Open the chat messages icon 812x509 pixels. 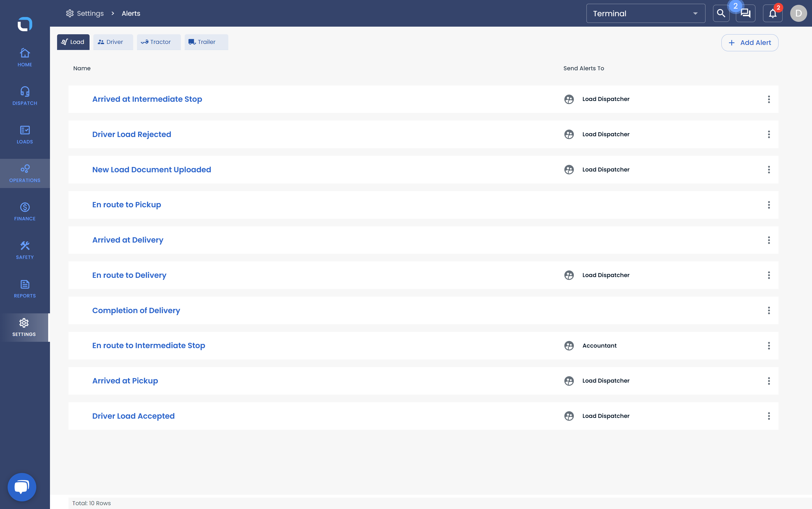(x=745, y=13)
